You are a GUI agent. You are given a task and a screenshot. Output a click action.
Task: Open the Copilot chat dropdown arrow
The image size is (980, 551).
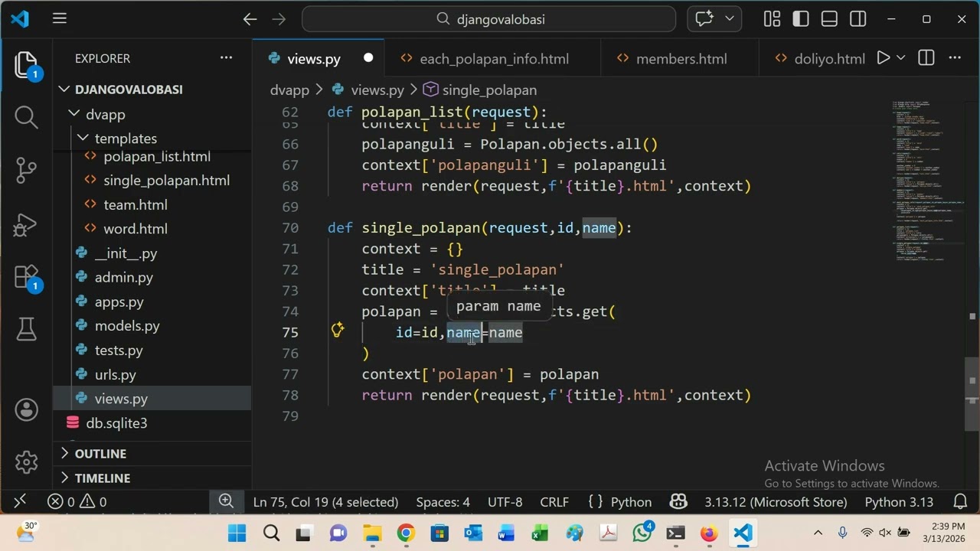click(x=729, y=19)
